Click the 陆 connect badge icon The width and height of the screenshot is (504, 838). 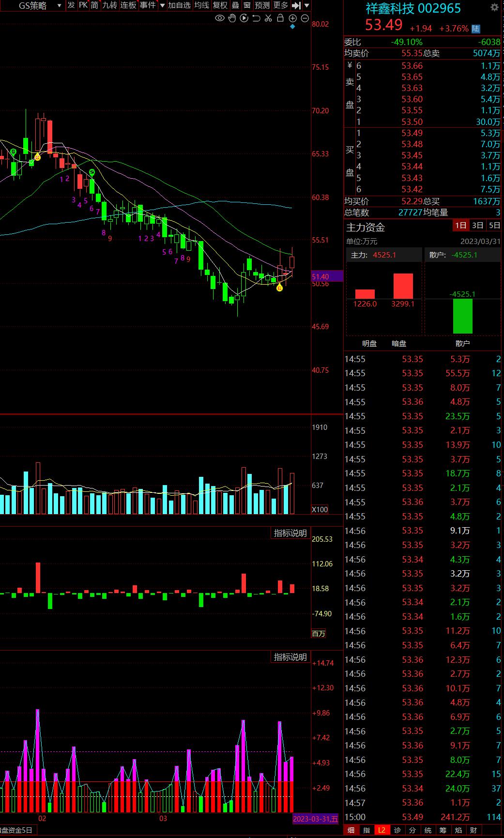coord(476,29)
